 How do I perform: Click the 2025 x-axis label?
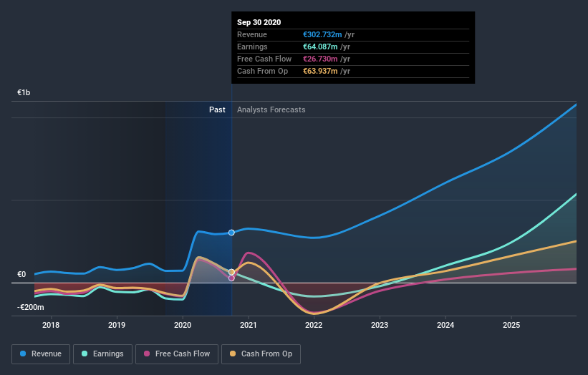[511, 325]
